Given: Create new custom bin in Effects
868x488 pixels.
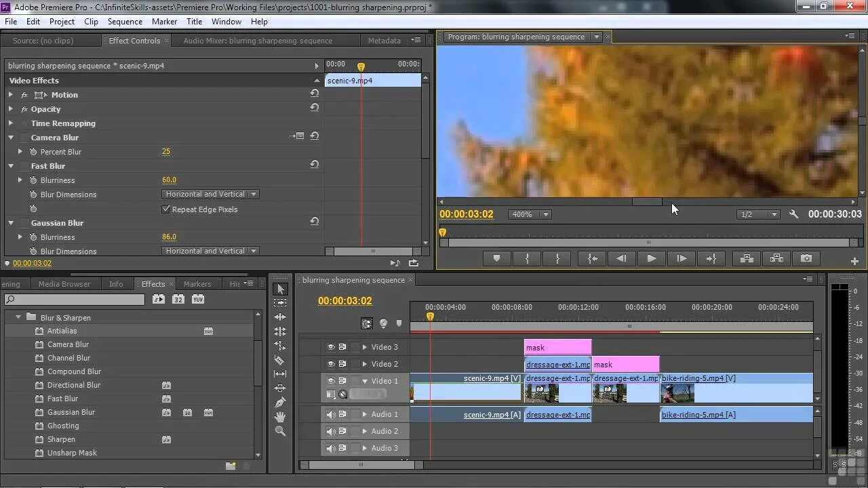Looking at the screenshot, I should point(231,466).
